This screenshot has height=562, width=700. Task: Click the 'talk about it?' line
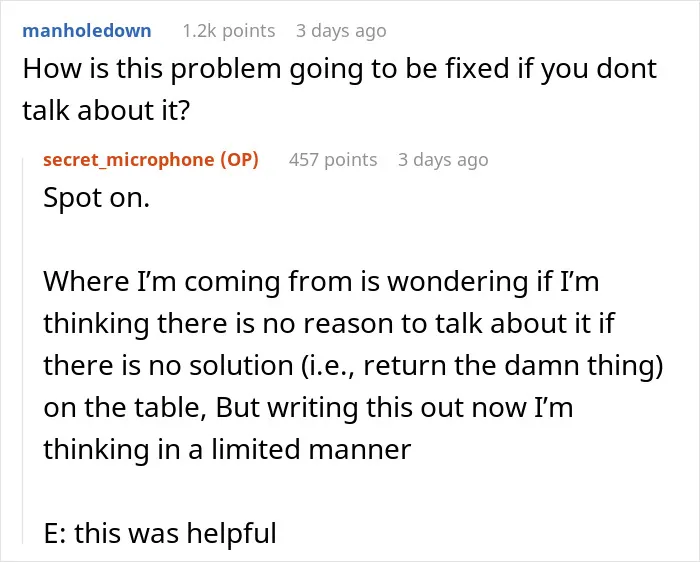pyautogui.click(x=106, y=111)
